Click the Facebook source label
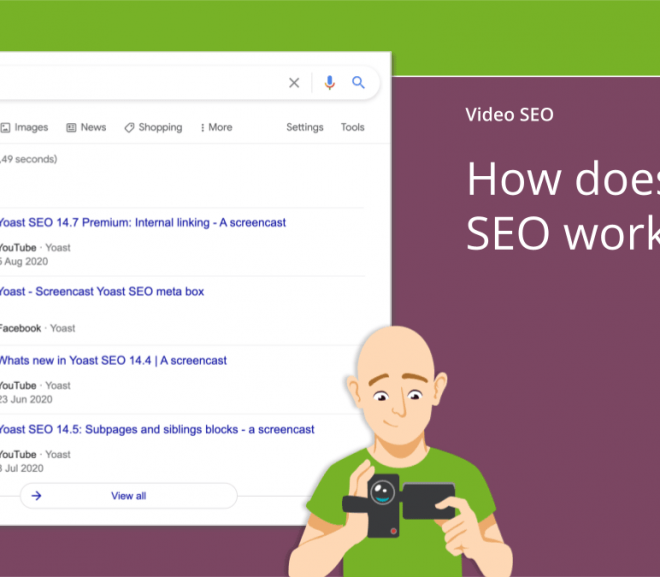This screenshot has width=660, height=577. [x=21, y=328]
